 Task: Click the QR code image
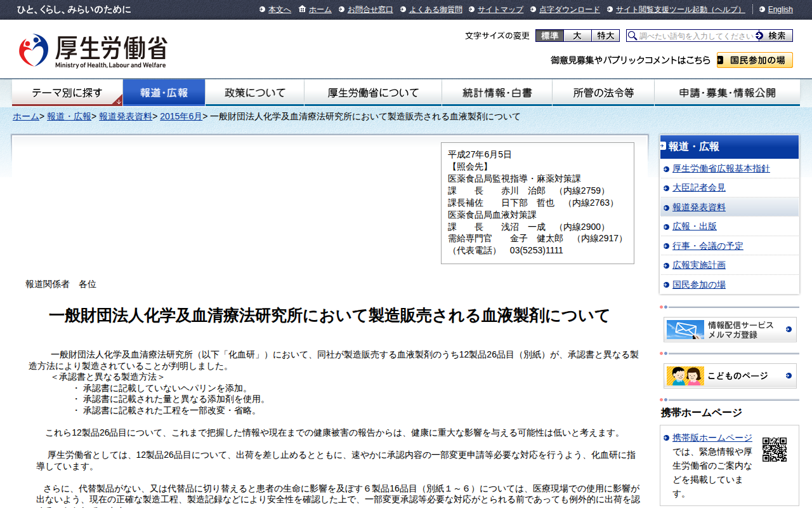(774, 449)
